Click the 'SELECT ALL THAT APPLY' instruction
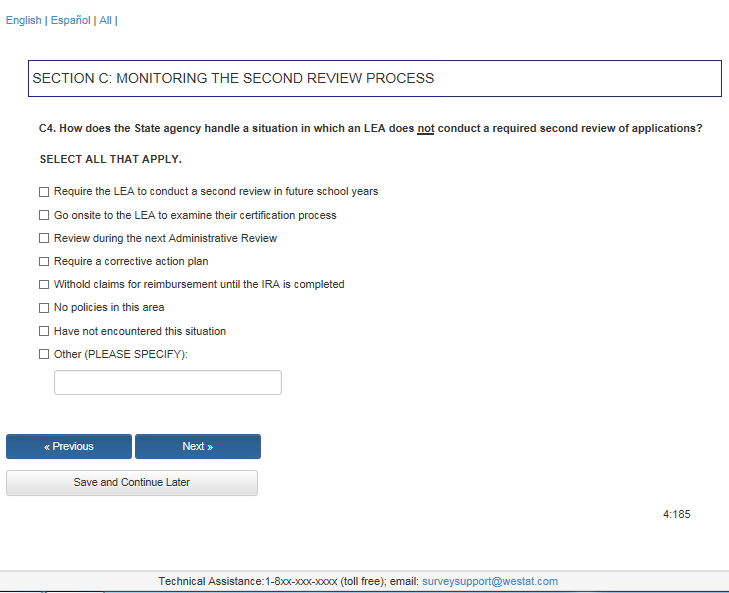Image resolution: width=729 pixels, height=593 pixels. tap(110, 159)
